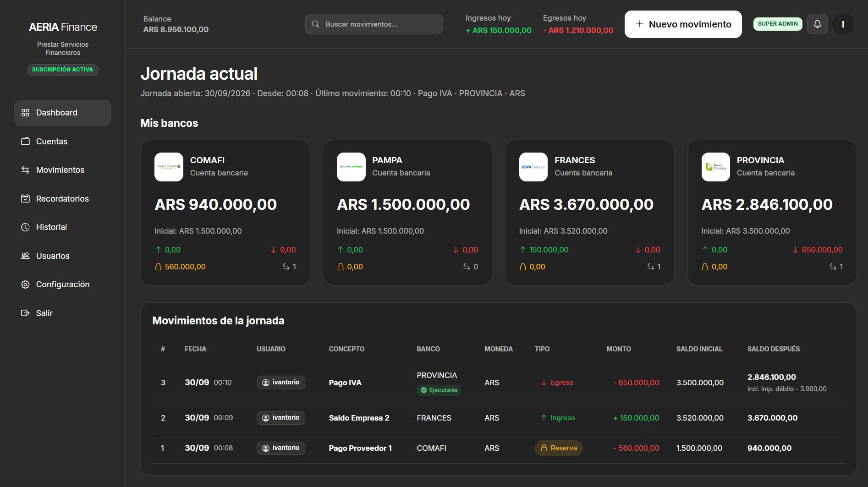Click the MONTO column header
This screenshot has width=868, height=487.
click(619, 349)
